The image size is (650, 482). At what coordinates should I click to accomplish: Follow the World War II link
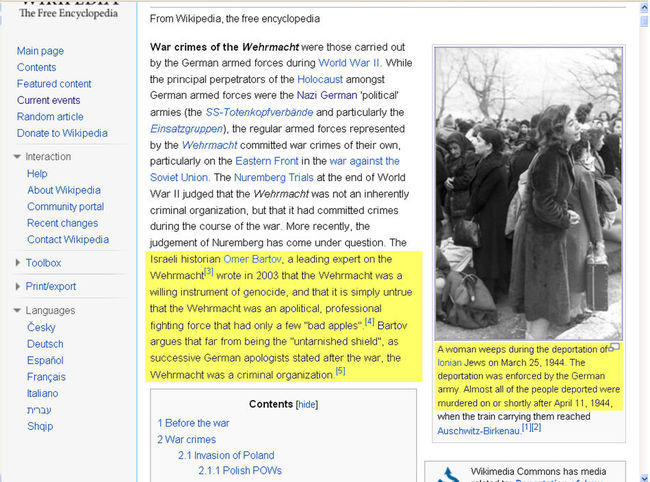[x=349, y=63]
